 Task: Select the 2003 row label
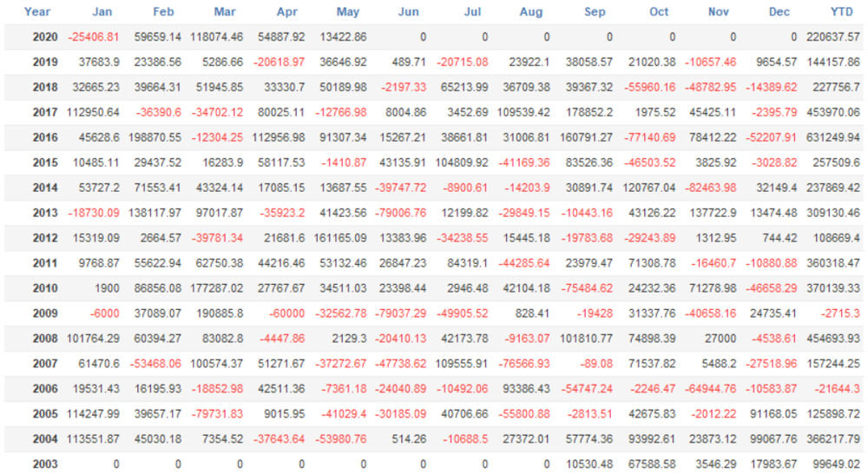(x=44, y=465)
